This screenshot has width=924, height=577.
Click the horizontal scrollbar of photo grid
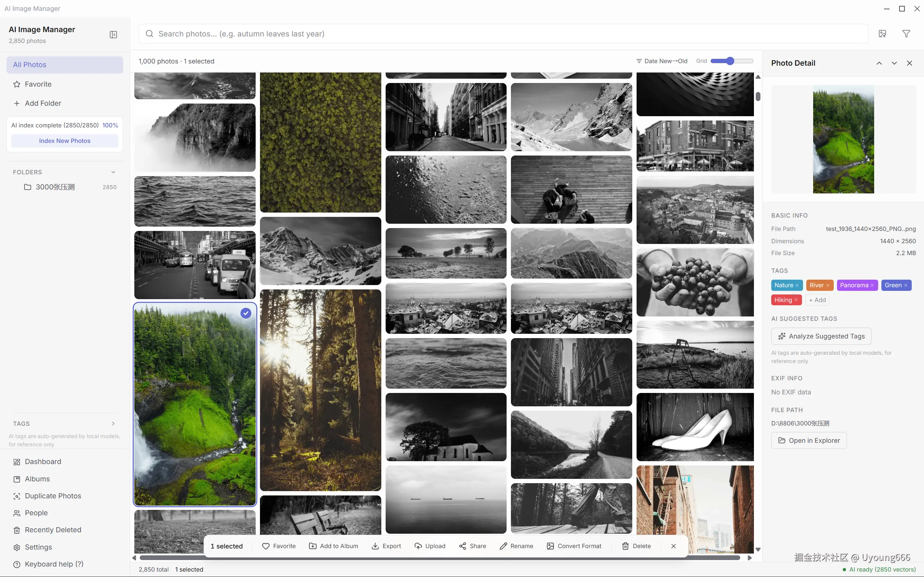coord(440,558)
